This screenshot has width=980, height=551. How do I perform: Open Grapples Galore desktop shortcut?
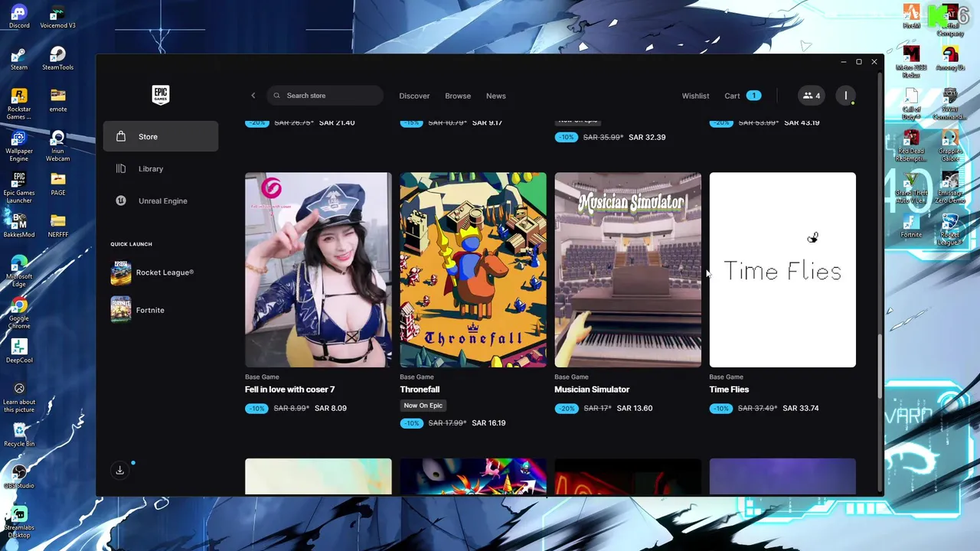point(950,145)
